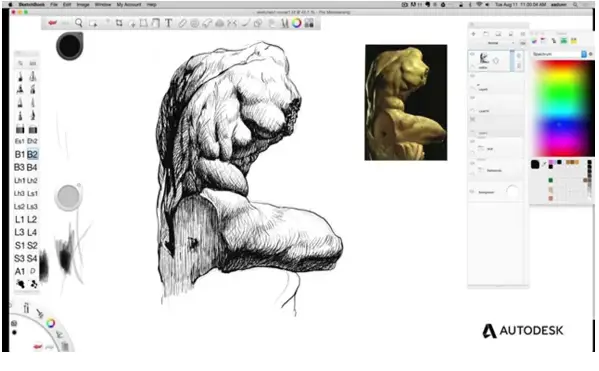Open the Image menu

pos(83,5)
